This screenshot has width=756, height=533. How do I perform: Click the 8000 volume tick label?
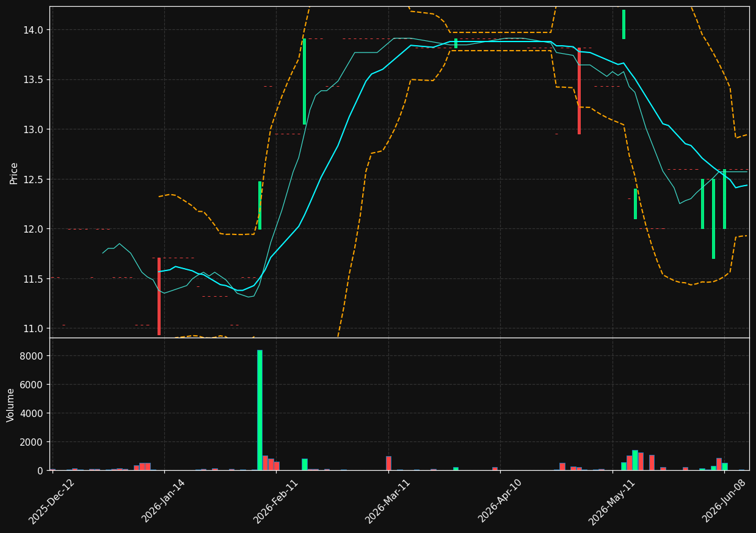click(32, 356)
